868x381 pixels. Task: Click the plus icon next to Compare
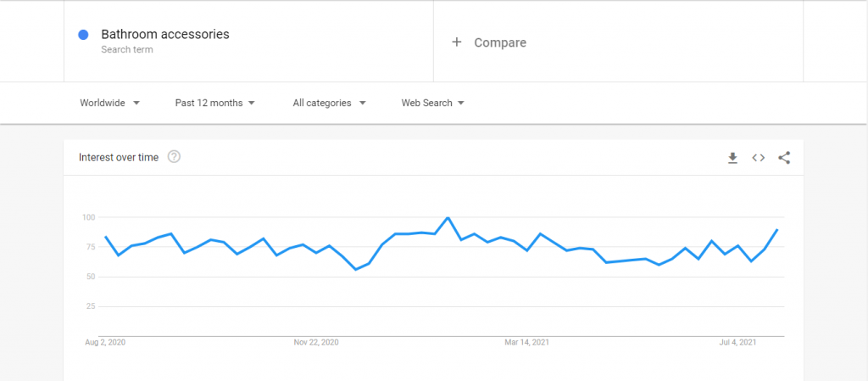point(457,42)
